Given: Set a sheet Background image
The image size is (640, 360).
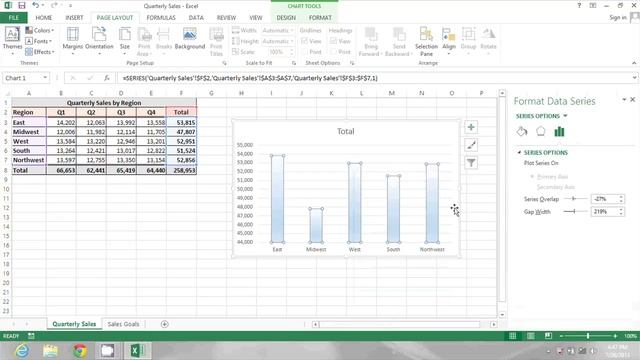Looking at the screenshot, I should (190, 39).
